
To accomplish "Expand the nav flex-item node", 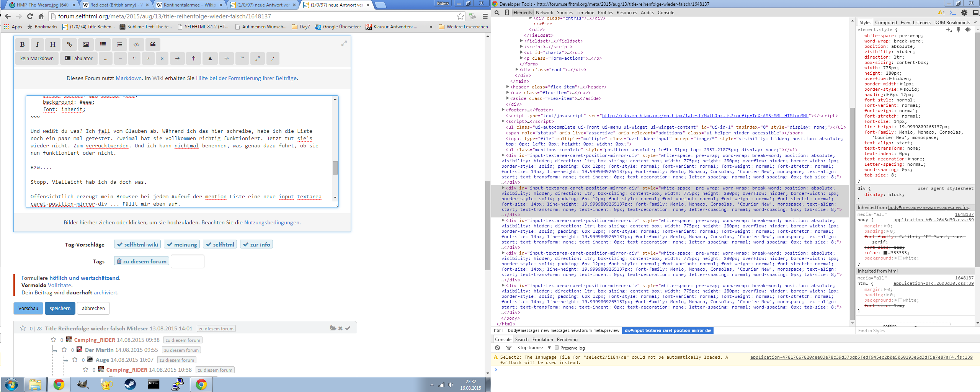I will coord(507,93).
